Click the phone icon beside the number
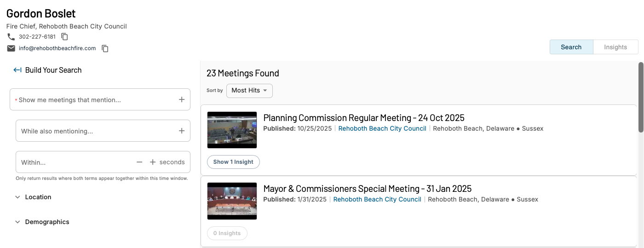Screen dimensions: 644x248 point(11,37)
